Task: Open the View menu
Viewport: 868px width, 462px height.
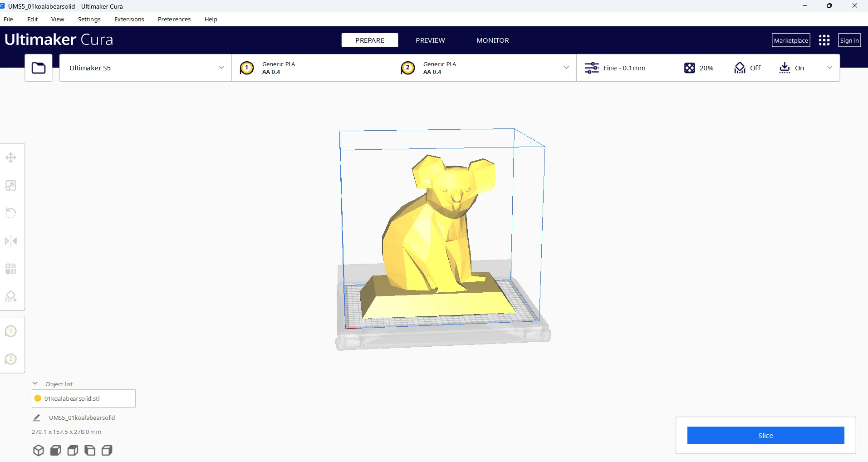Action: (58, 19)
